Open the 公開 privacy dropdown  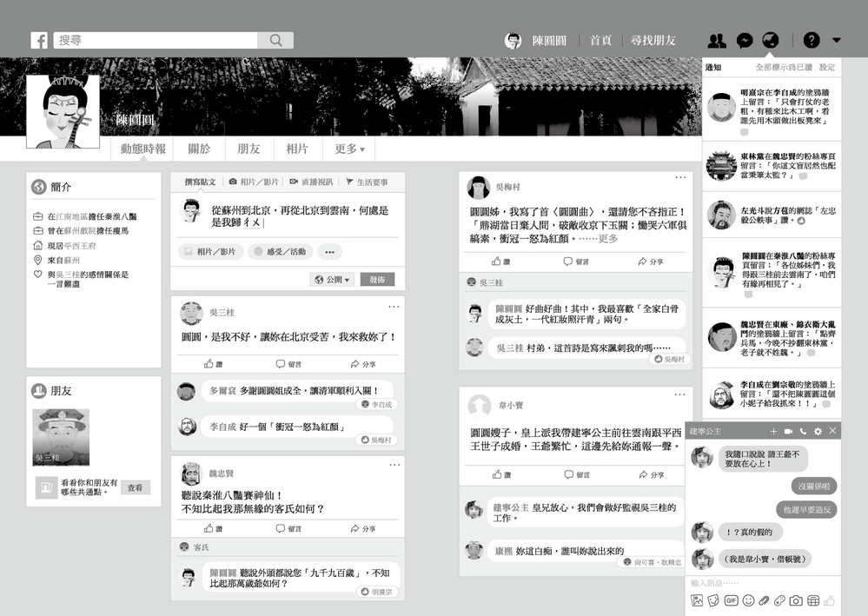pyautogui.click(x=332, y=280)
